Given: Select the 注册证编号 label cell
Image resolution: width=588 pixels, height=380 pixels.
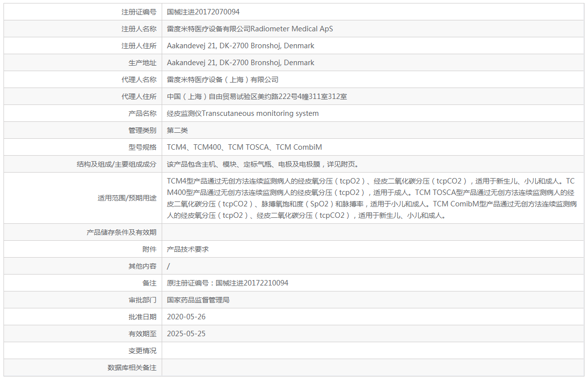Looking at the screenshot, I should pyautogui.click(x=83, y=12).
